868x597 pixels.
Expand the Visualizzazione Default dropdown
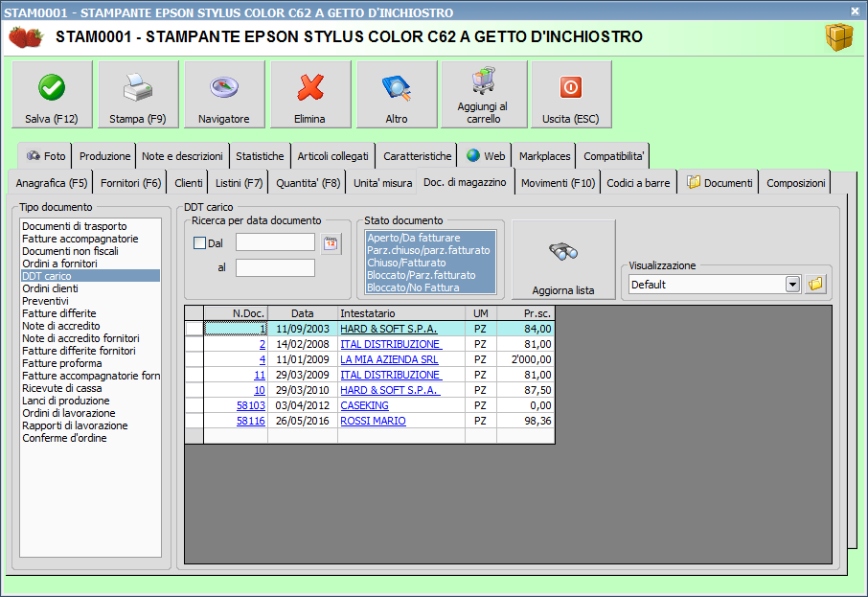[x=792, y=285]
